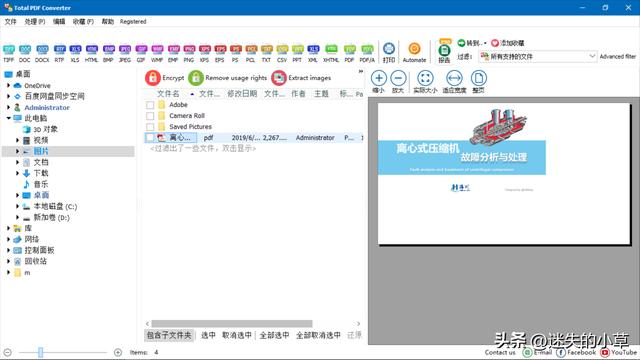Open the 转到 dropdown
Screen dimensions: 640x360
click(x=472, y=43)
